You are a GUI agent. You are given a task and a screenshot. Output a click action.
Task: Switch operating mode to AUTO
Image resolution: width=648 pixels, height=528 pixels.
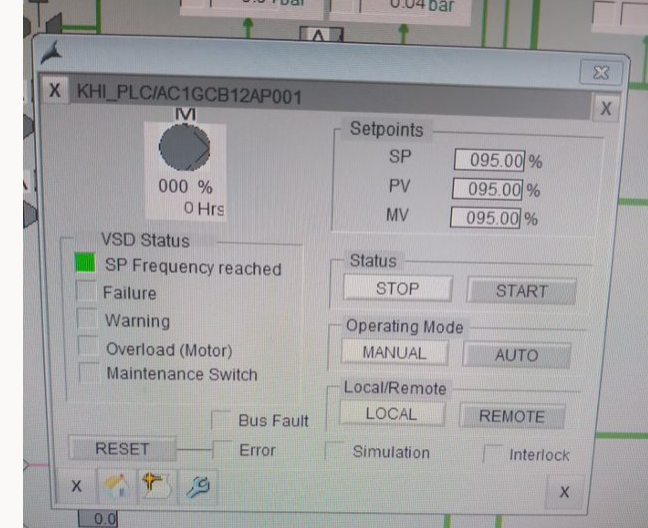[516, 355]
